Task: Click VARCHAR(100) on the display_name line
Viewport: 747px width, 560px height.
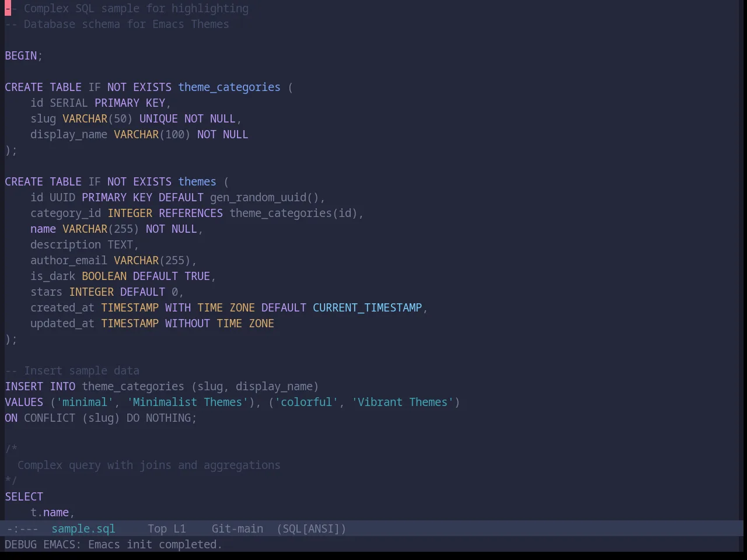Action: pos(152,134)
